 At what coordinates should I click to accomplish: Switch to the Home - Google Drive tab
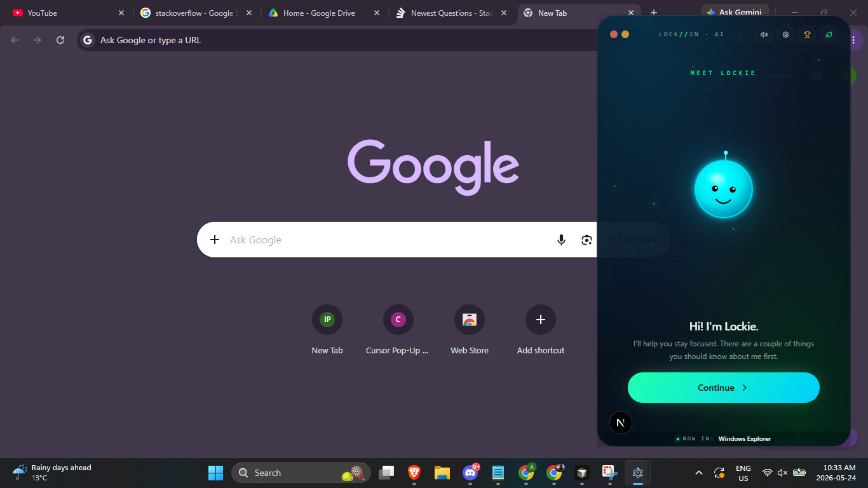click(x=324, y=13)
